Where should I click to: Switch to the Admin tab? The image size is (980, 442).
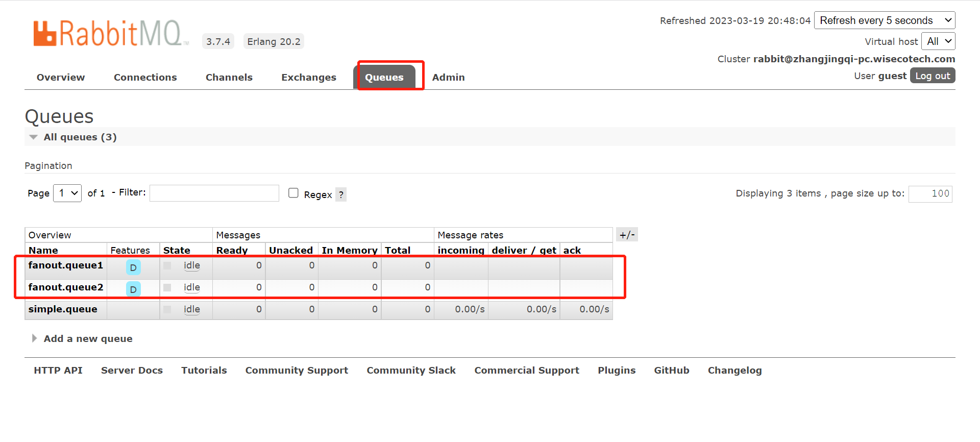point(449,77)
